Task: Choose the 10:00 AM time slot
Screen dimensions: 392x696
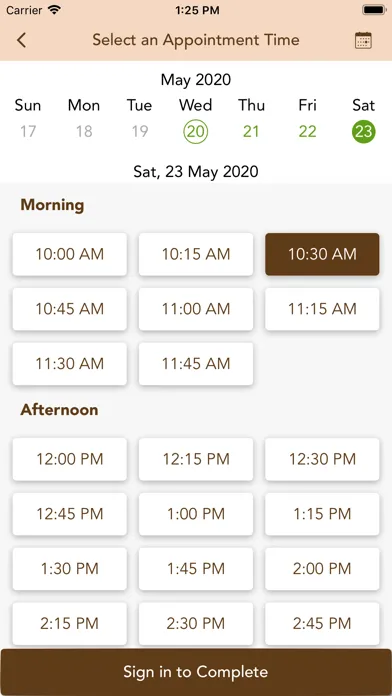Action: [70, 254]
